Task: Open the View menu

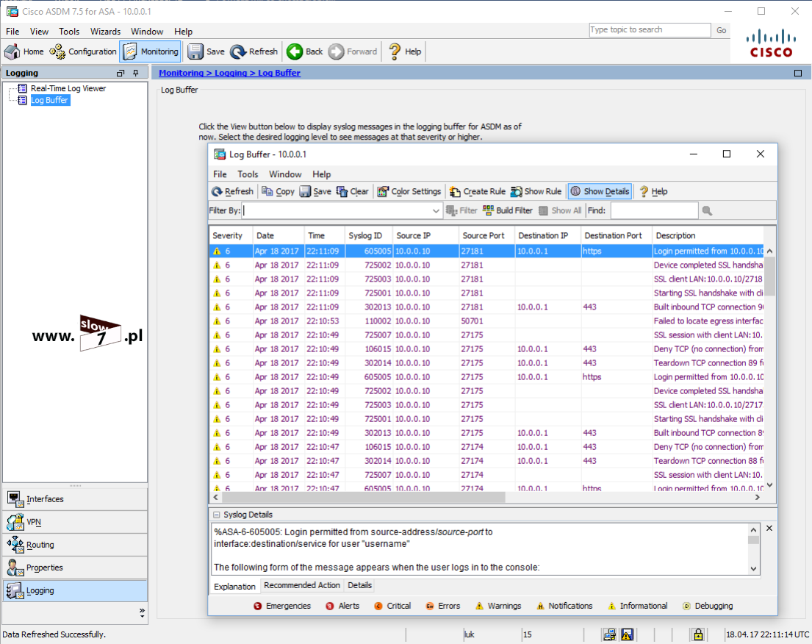Action: (40, 32)
